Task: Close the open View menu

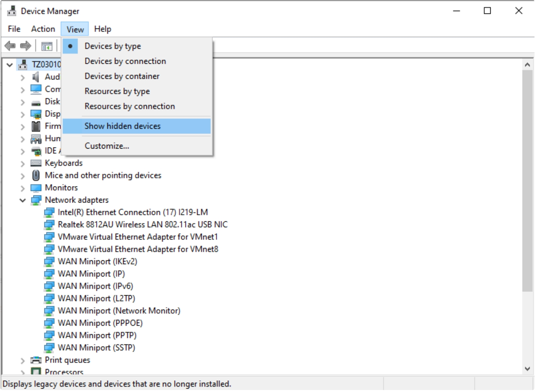Action: tap(75, 29)
